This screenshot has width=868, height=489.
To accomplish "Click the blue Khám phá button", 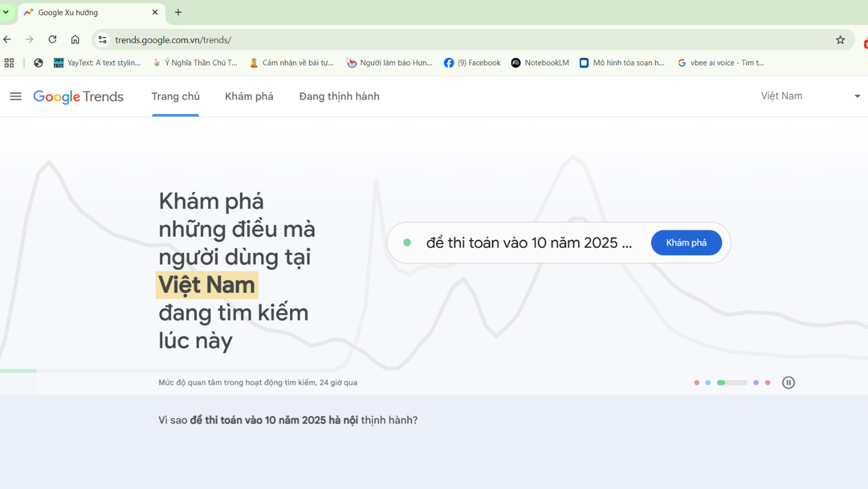I will click(x=686, y=242).
